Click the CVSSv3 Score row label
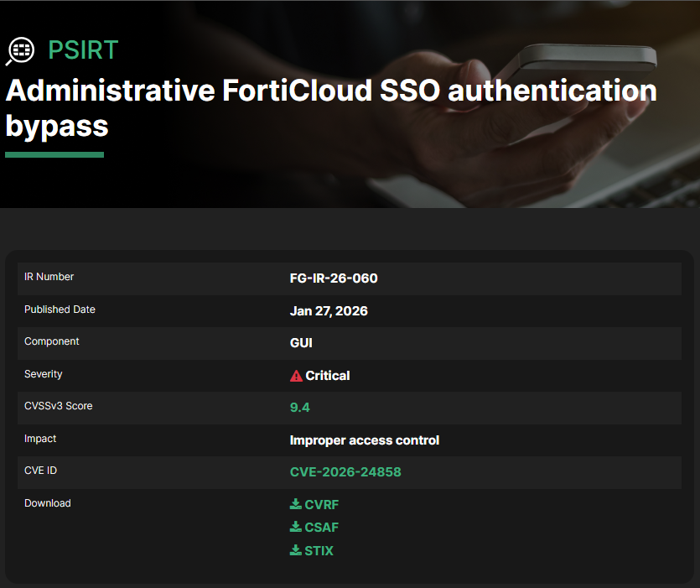This screenshot has height=588, width=700. click(x=59, y=407)
